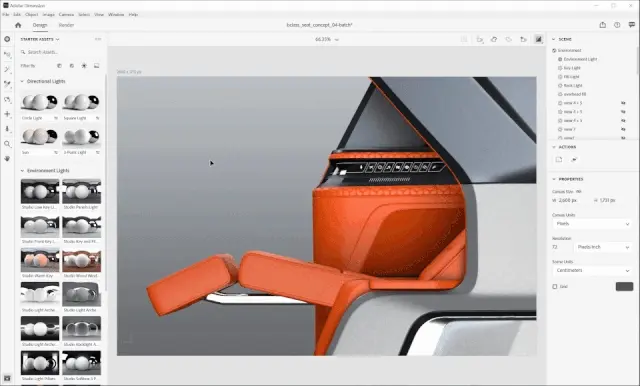Collapse the Actions panel
Viewport: 640px width, 386px height.
[x=554, y=147]
